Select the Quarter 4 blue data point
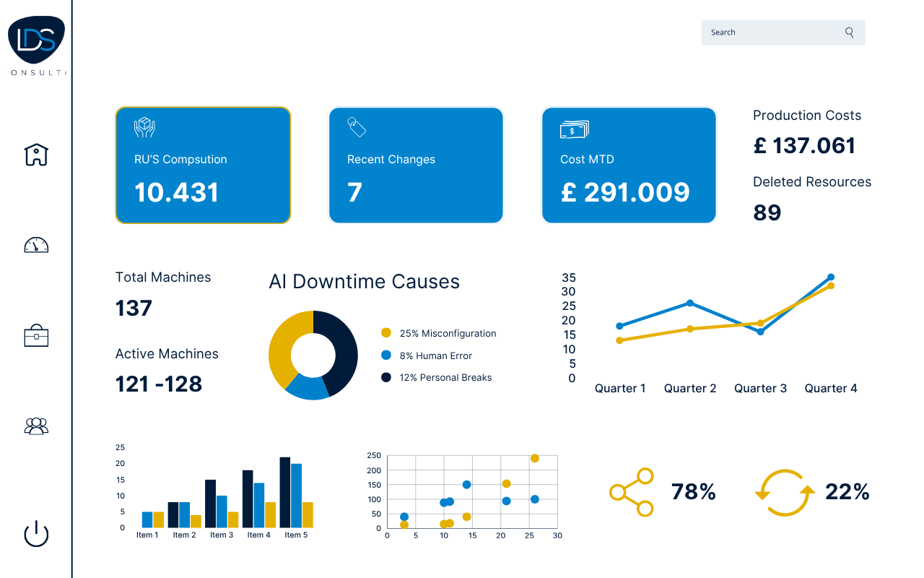 831,277
